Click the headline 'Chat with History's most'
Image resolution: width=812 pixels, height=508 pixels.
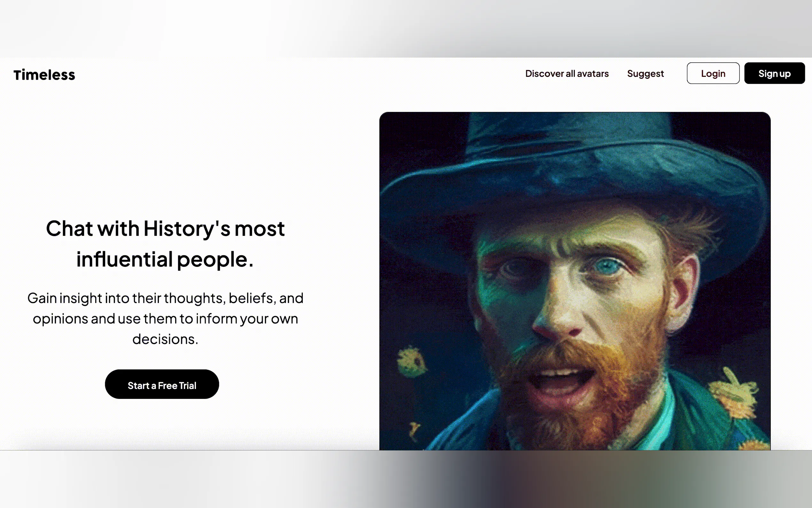click(x=165, y=228)
